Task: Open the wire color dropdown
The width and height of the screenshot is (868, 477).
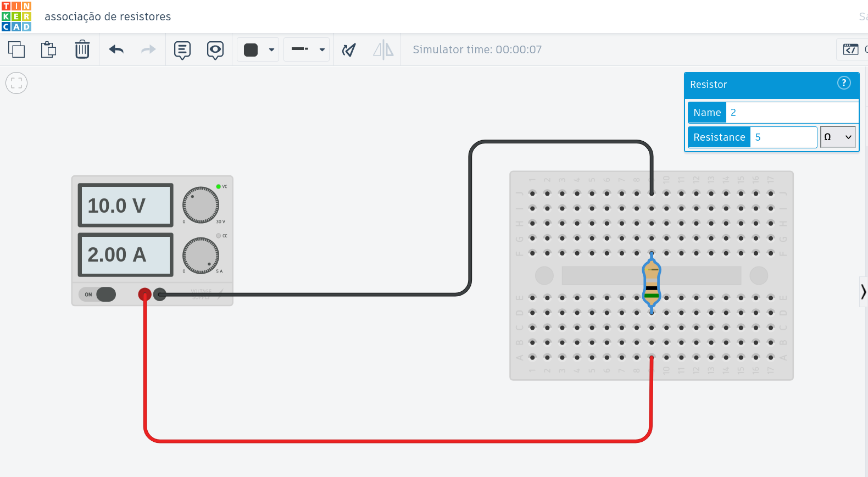Action: tap(258, 49)
